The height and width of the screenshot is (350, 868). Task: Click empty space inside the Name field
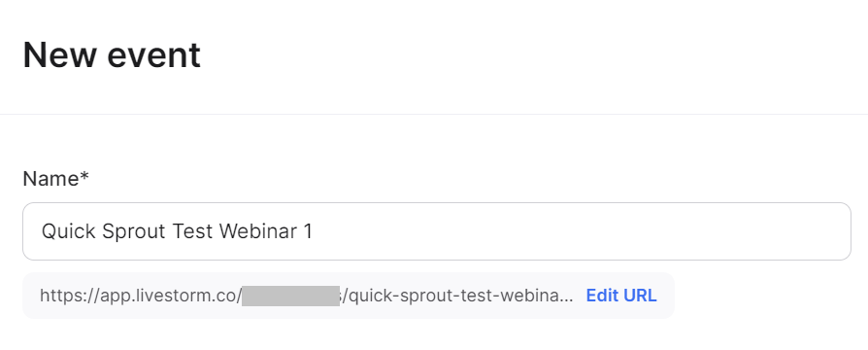pyautogui.click(x=582, y=231)
